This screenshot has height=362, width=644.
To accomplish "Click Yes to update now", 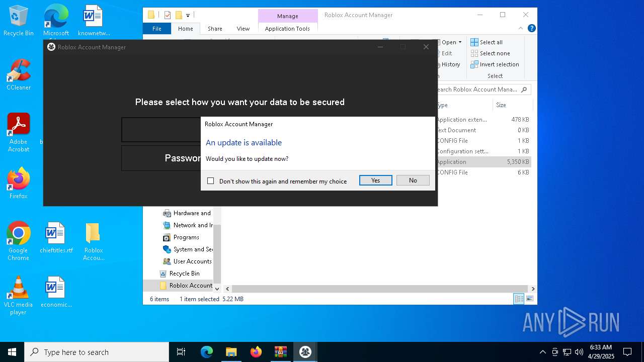I will (375, 180).
